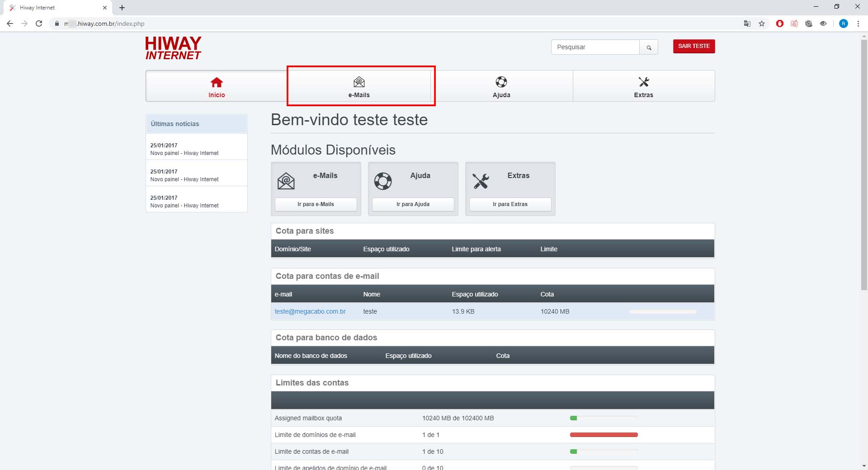The width and height of the screenshot is (868, 470).
Task: Open the Chrome three-dot menu
Action: (858, 23)
